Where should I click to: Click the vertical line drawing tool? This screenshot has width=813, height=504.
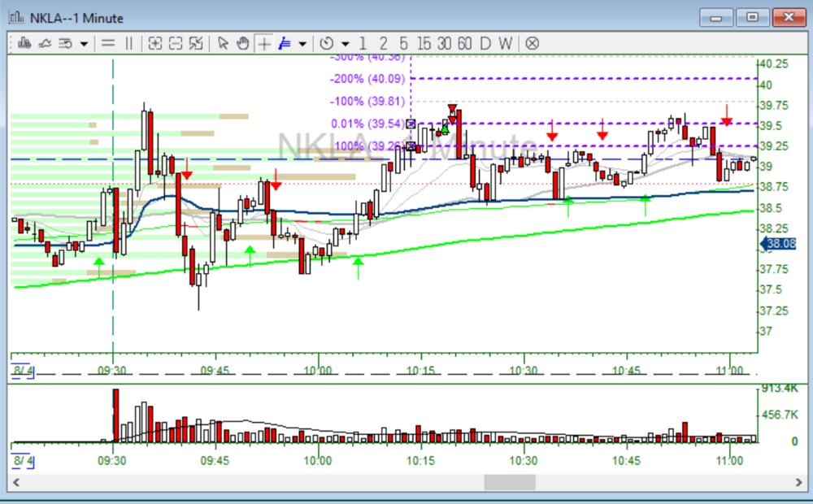click(x=128, y=43)
